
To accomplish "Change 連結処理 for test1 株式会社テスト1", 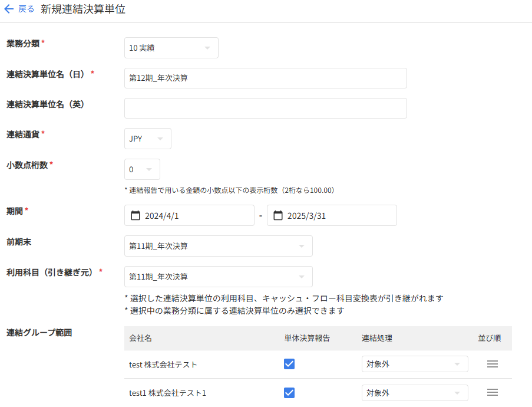I will (414, 392).
